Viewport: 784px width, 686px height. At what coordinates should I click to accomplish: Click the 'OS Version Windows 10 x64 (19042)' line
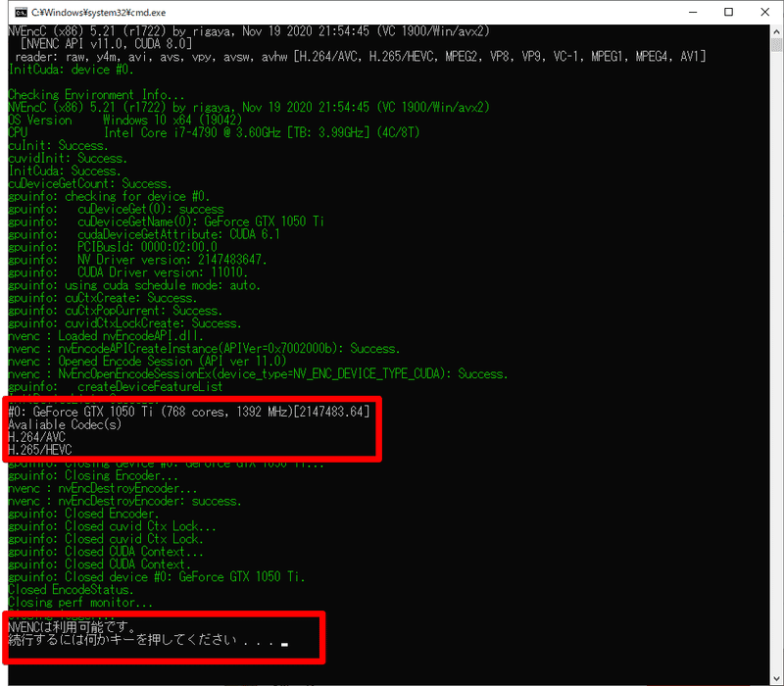[125, 120]
